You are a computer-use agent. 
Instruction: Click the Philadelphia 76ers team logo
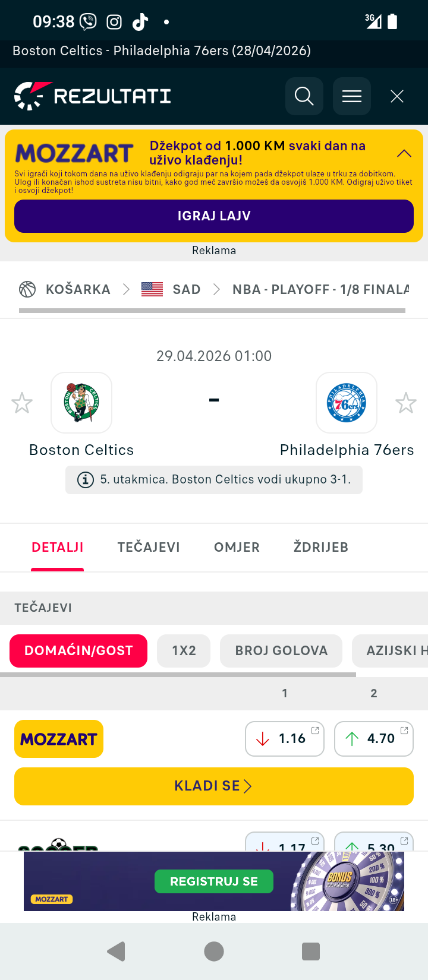click(x=347, y=403)
